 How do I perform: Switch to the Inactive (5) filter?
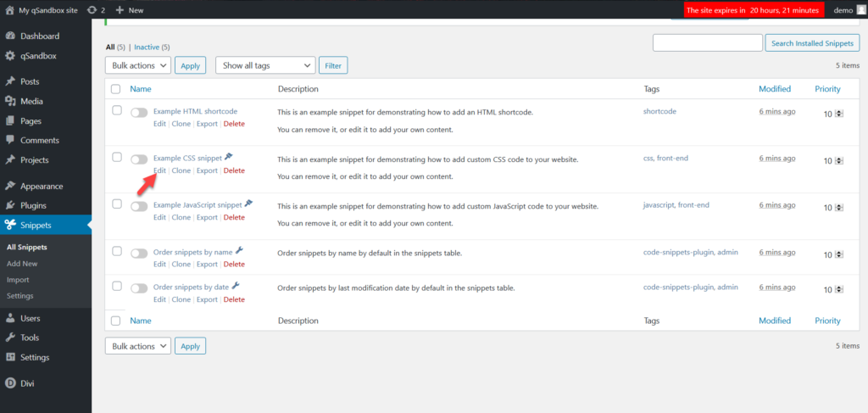click(152, 47)
